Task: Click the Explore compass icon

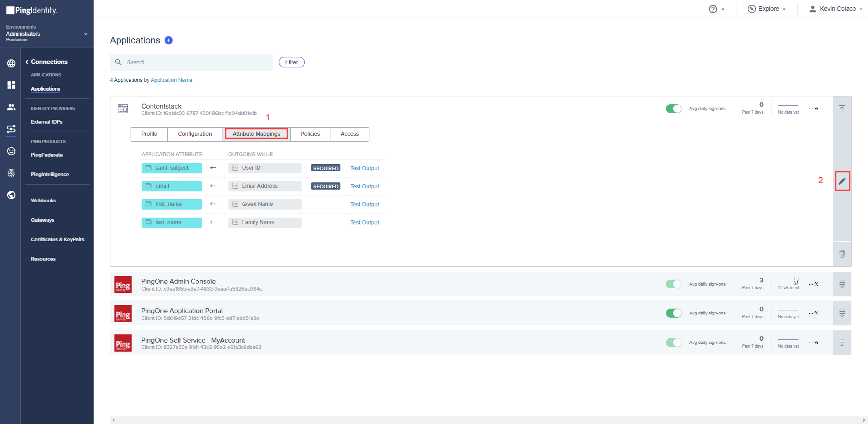Action: click(751, 9)
